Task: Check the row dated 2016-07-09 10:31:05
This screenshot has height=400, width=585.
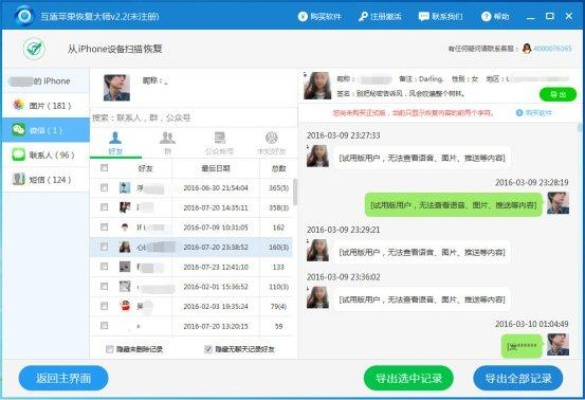Action: [x=104, y=227]
